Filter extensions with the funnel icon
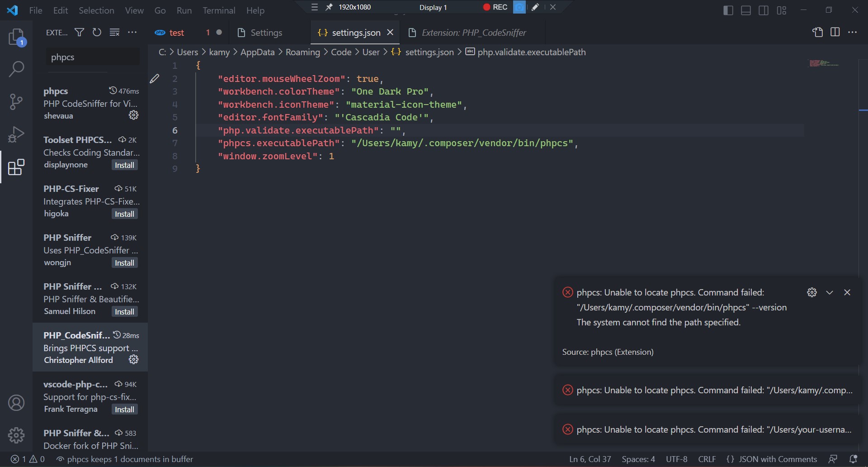The width and height of the screenshot is (868, 467). coord(79,33)
